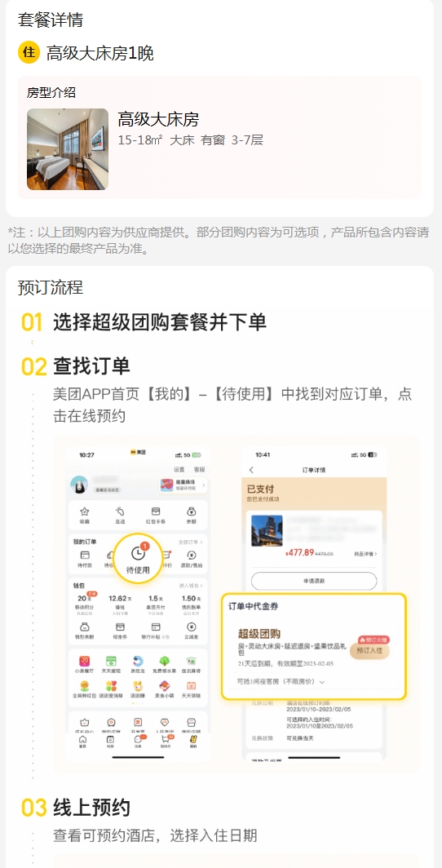Click the yellow 住 badge icon
Image resolution: width=442 pixels, height=868 pixels.
tap(29, 53)
